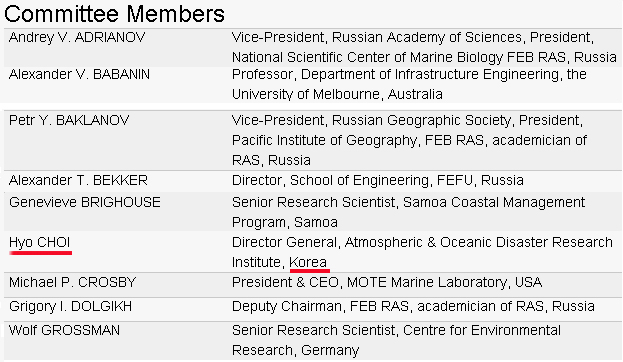The width and height of the screenshot is (623, 362).
Task: Click the MOTE Marine Laboratory, USA description
Action: pos(444,282)
